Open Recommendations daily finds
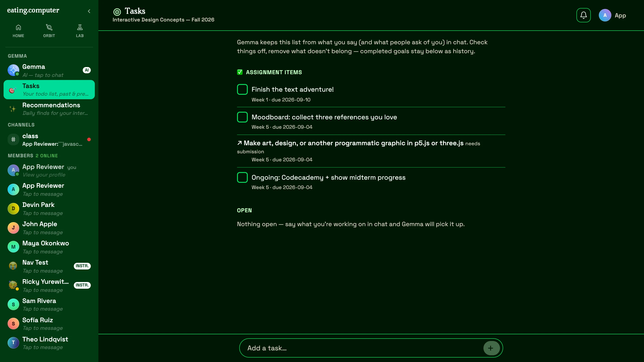Viewport: 644px width, 362px height. (49, 109)
